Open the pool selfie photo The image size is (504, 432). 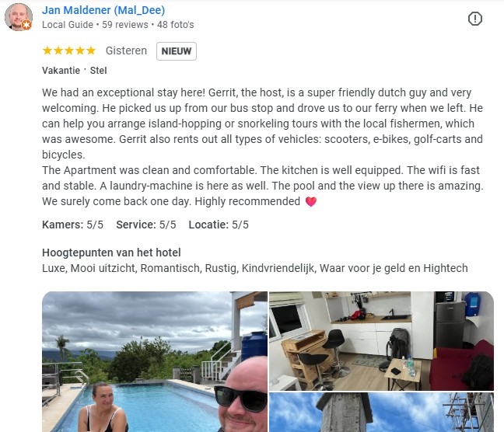[x=155, y=361]
